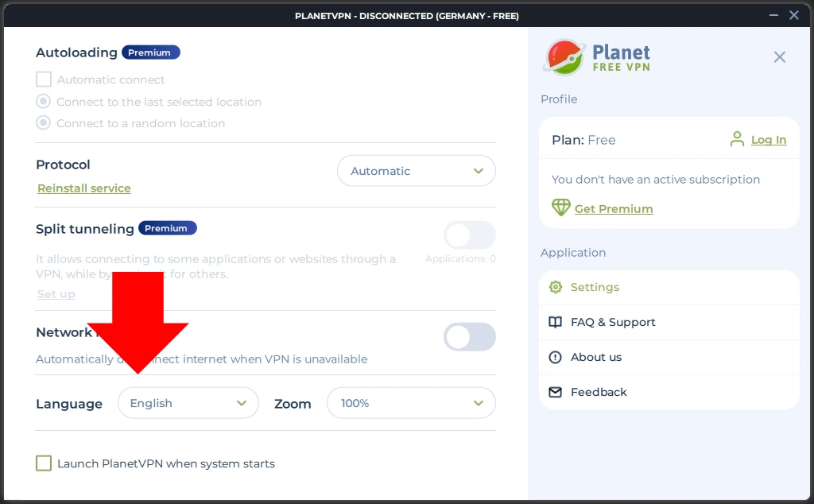Open the Protocol Automatic dropdown

click(x=416, y=171)
